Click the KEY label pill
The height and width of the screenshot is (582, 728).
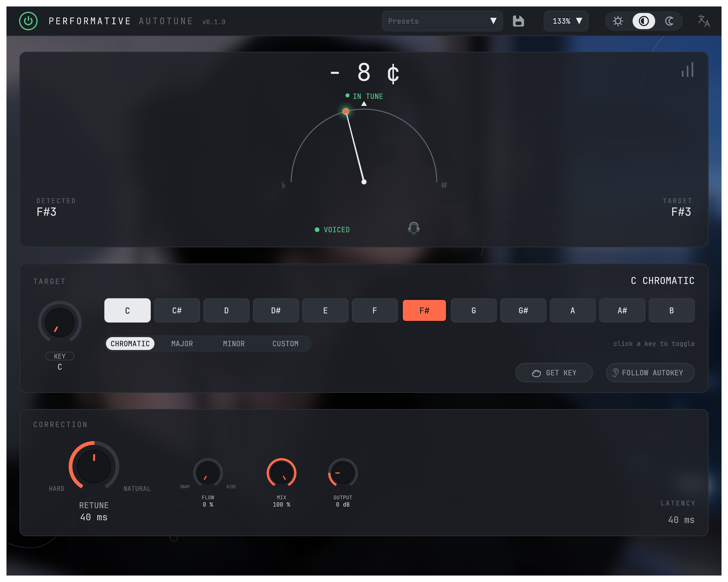pos(60,356)
